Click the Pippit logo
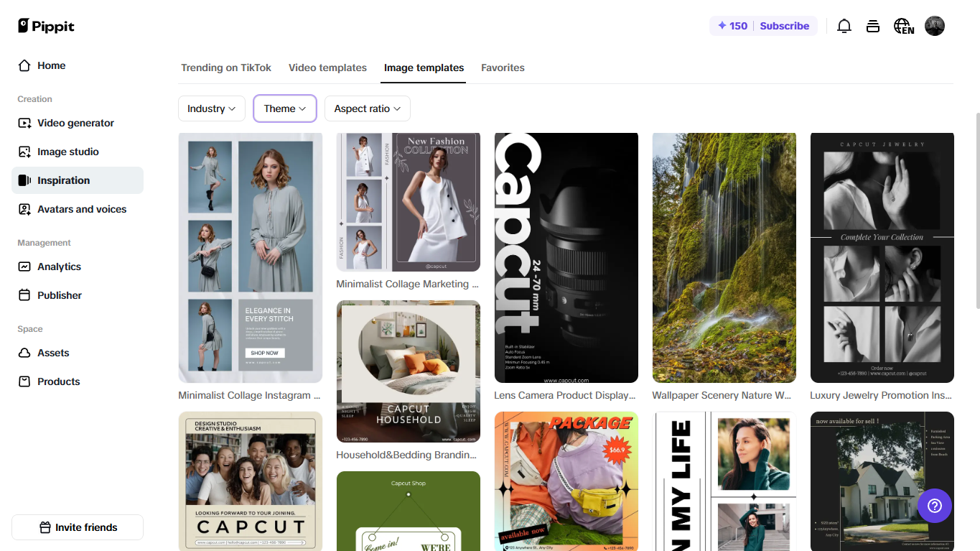 (x=46, y=26)
